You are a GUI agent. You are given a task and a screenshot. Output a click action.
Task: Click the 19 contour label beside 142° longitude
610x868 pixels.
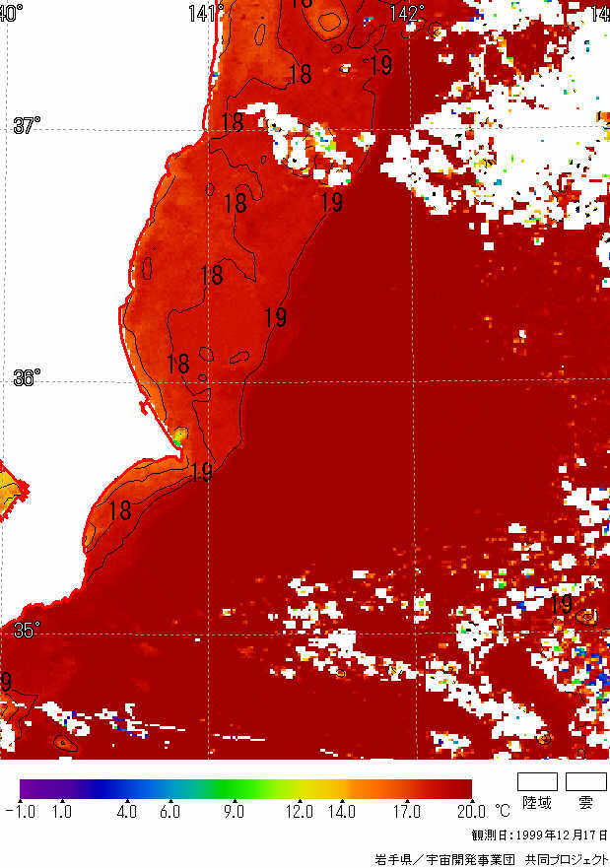[380, 65]
